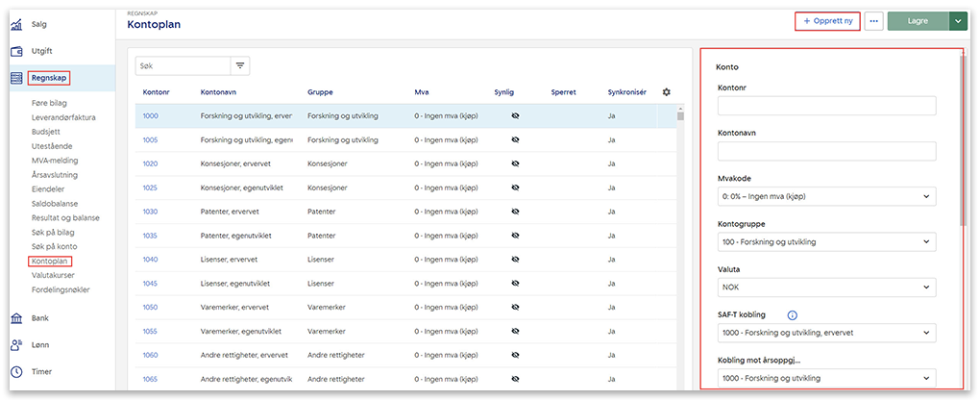Expand the Lagre button arrow
The width and height of the screenshot is (980, 400).
[x=958, y=20]
